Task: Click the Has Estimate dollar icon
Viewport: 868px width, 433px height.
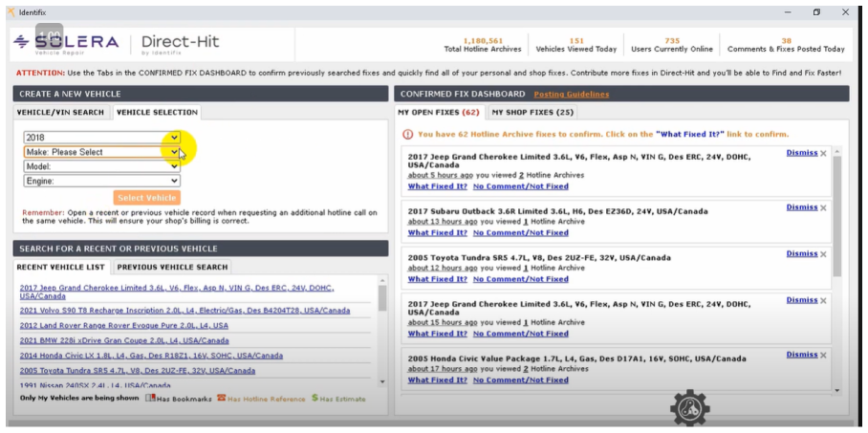Action: pyautogui.click(x=315, y=398)
